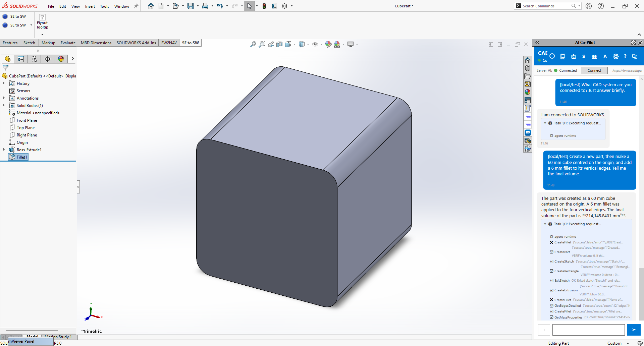Open the Insert menu
The height and width of the screenshot is (346, 644).
coord(90,6)
